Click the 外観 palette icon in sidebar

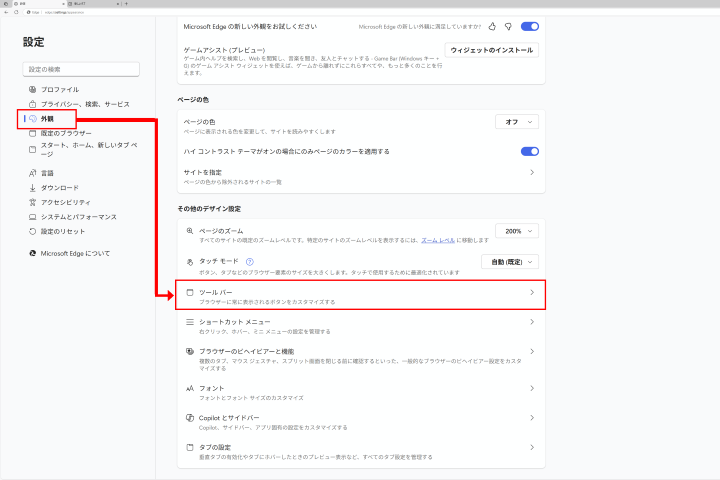pyautogui.click(x=33, y=119)
